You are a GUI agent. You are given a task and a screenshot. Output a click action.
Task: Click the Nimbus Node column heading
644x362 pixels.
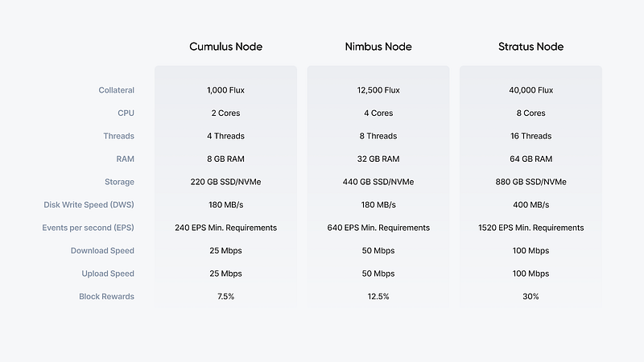pos(378,47)
